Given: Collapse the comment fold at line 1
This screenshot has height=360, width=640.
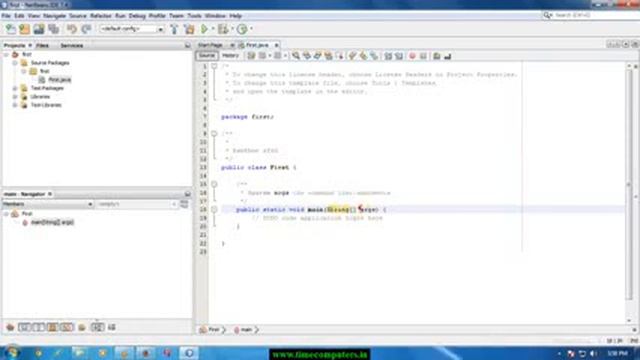Looking at the screenshot, I should [214, 66].
